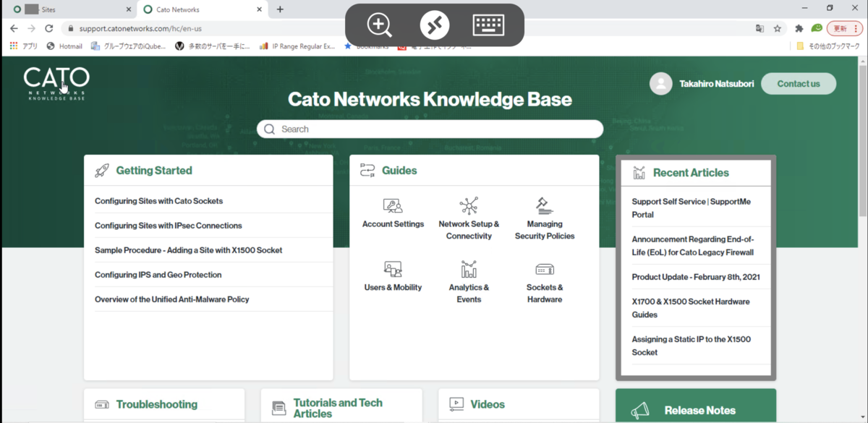Image resolution: width=868 pixels, height=423 pixels.
Task: Open Overview of the Unified Anti-Malware Policy
Action: (x=172, y=299)
